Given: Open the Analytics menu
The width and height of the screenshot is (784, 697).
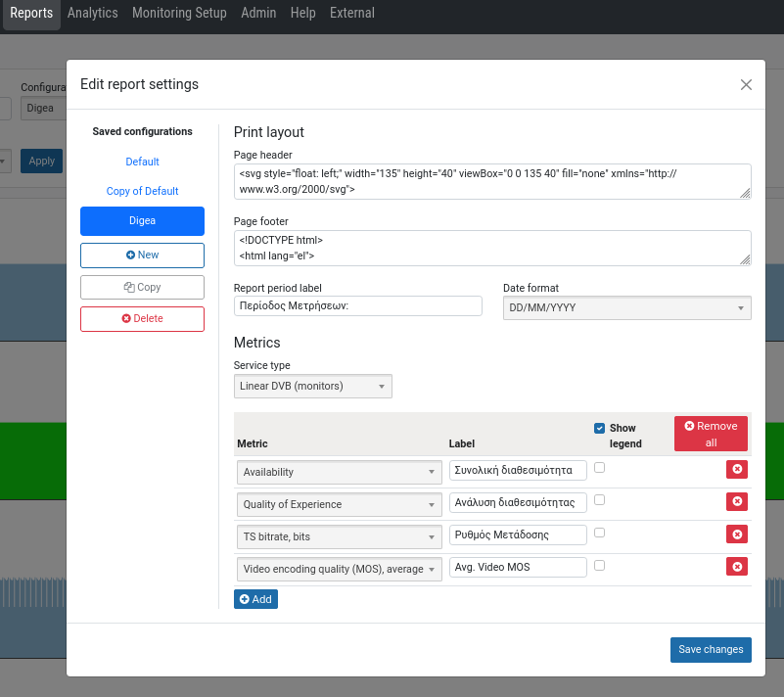Looking at the screenshot, I should pos(92,14).
